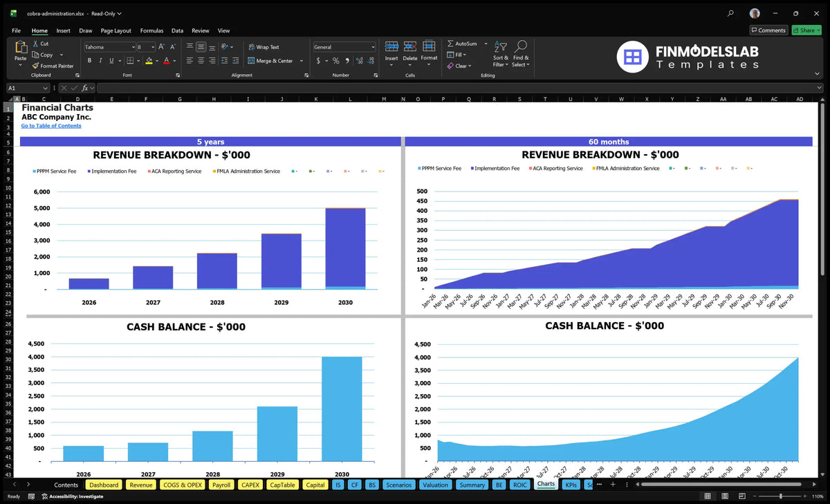Click the Cut scissors icon
The height and width of the screenshot is (504, 830).
pyautogui.click(x=35, y=44)
